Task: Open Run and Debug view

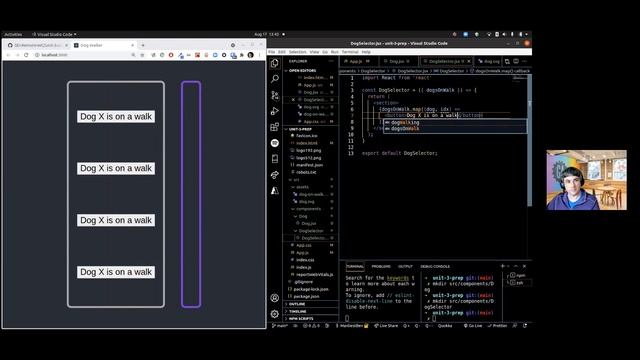Action: [275, 111]
